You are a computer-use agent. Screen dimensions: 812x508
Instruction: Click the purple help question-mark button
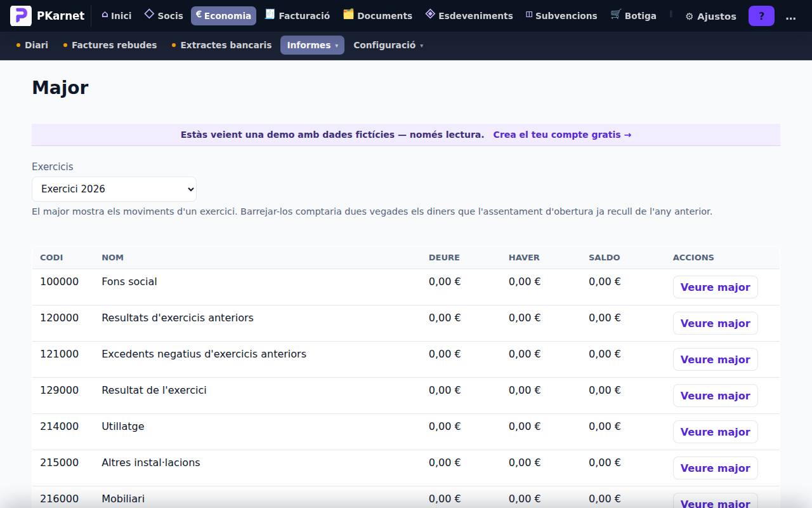pos(761,17)
